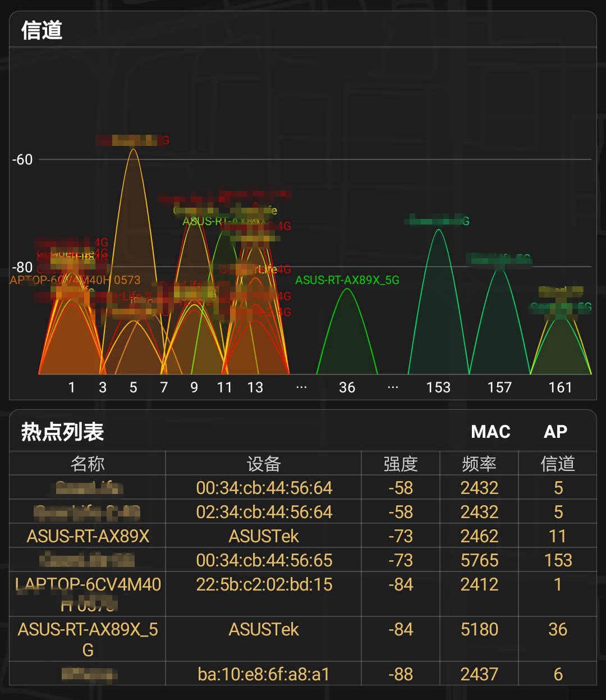Screen dimensions: 606x700
Task: Tap the ASUS-RT-AX89X_2.4G curve label
Action: pos(226,220)
